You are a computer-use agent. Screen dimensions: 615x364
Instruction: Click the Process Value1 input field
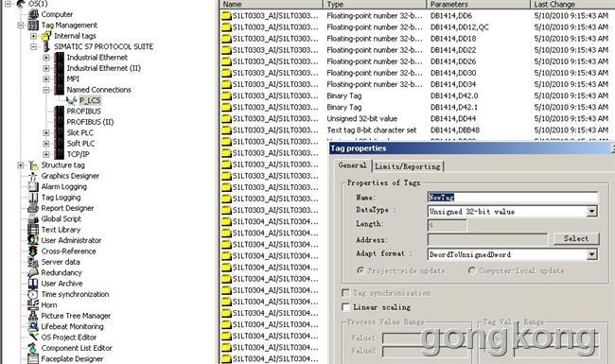point(427,338)
